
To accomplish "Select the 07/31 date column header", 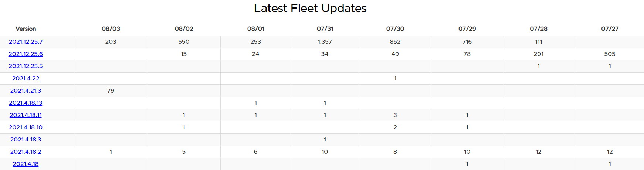I will (325, 29).
